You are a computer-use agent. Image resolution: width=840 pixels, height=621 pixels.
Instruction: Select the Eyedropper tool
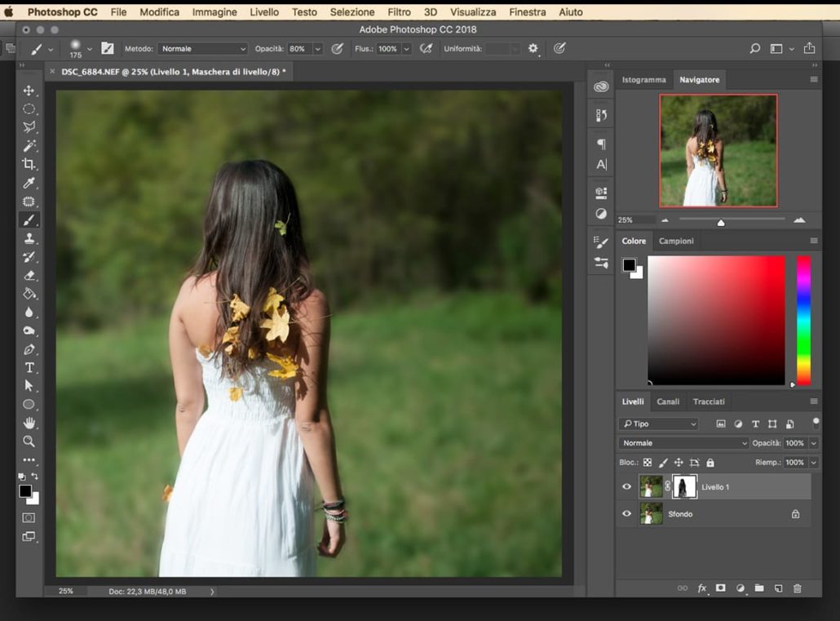pyautogui.click(x=29, y=183)
